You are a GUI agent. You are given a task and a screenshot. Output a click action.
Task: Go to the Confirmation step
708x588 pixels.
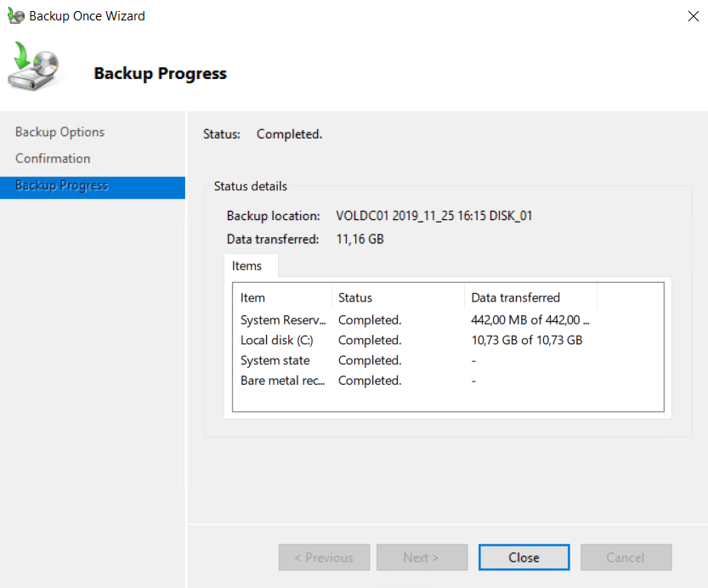pos(53,158)
